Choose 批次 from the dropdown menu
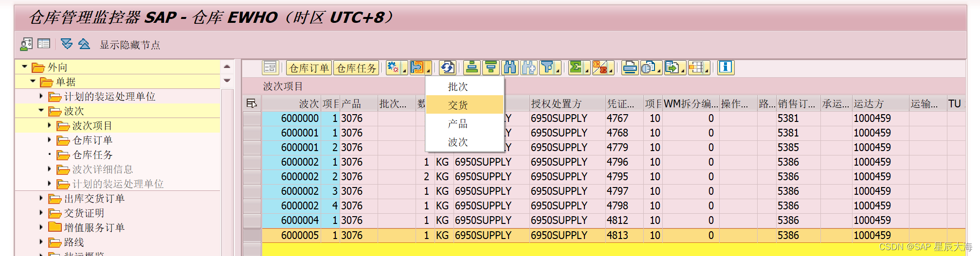Screen dimensions: 980x256 tap(464, 86)
